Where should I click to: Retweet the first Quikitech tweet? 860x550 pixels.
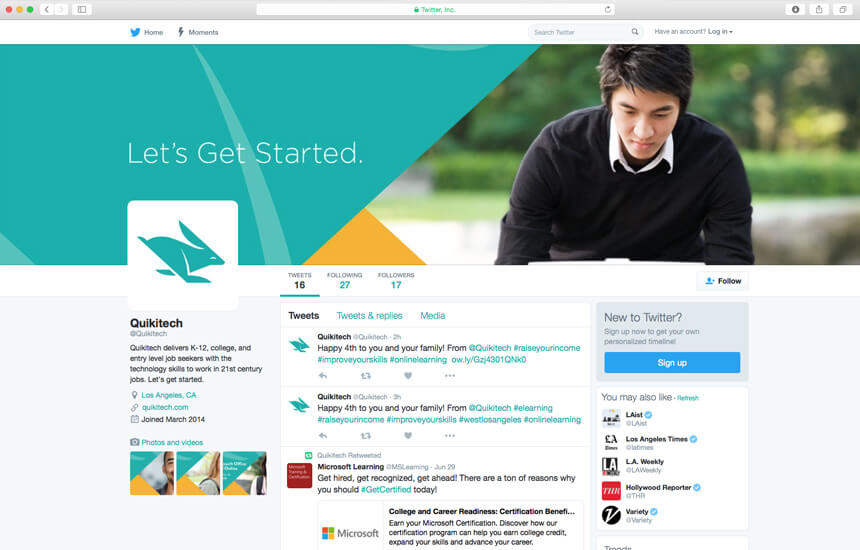coord(365,376)
